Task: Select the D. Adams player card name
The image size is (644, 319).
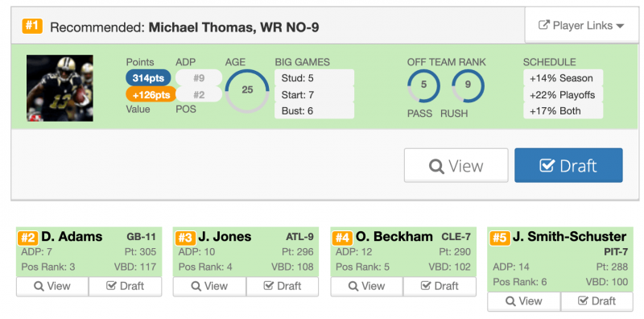Action: (72, 237)
